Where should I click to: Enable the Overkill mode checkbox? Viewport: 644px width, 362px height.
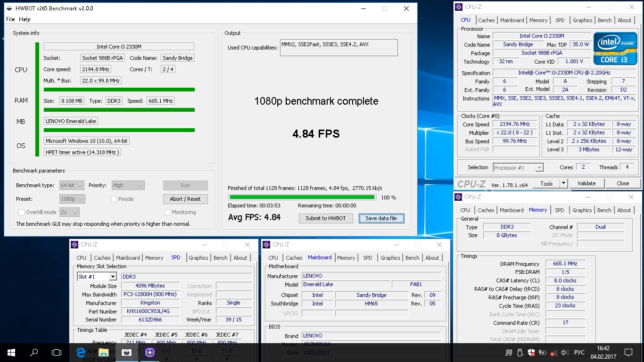point(21,212)
